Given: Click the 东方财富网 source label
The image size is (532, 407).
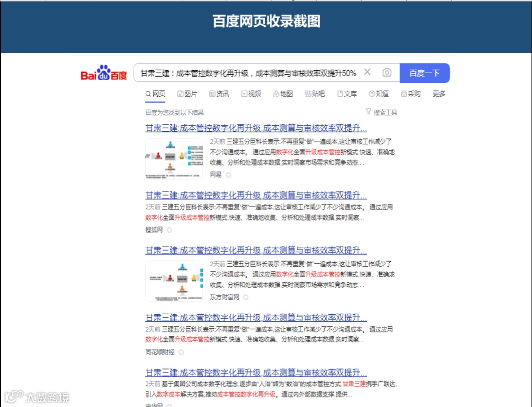Looking at the screenshot, I should pyautogui.click(x=224, y=297).
